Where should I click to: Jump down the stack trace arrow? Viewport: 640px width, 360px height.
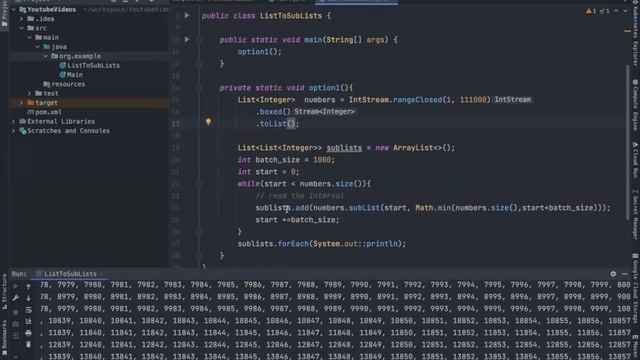[x=28, y=298]
